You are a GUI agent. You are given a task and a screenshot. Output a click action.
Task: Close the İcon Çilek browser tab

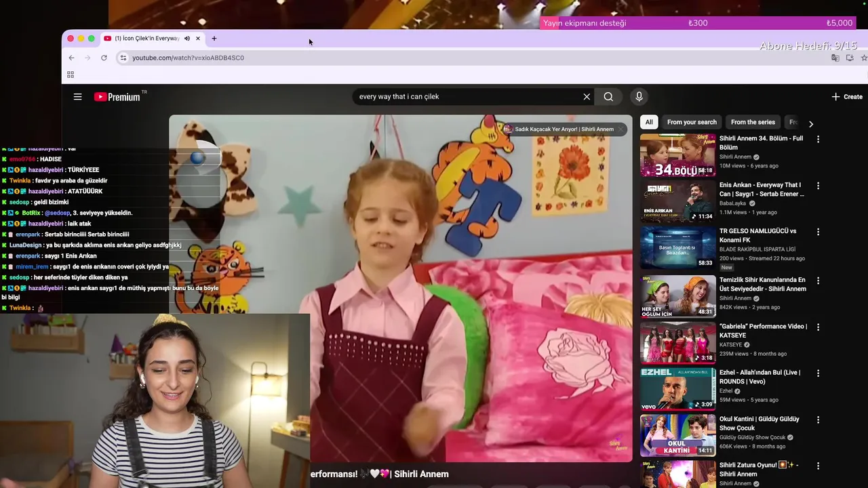tap(198, 39)
